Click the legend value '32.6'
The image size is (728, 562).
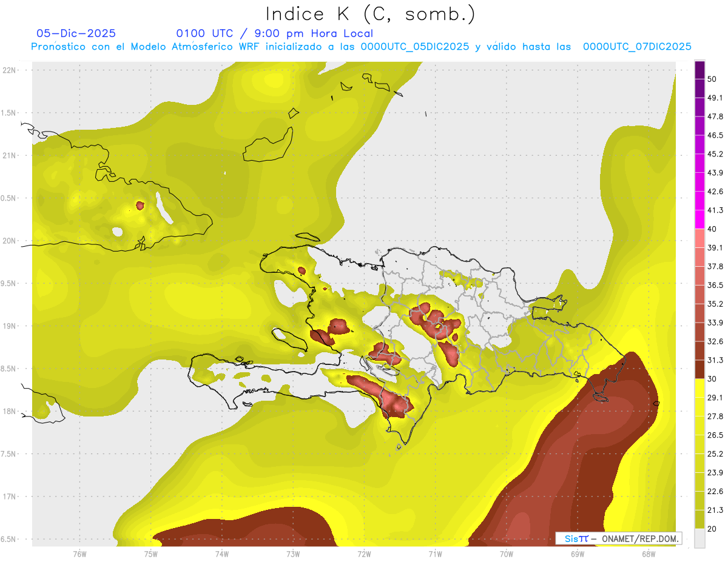715,341
